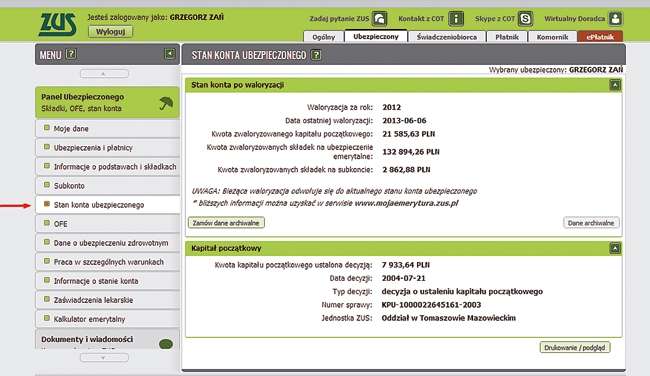650x376 pixels.
Task: Select the Ubezpieczony tab
Action: (x=376, y=36)
